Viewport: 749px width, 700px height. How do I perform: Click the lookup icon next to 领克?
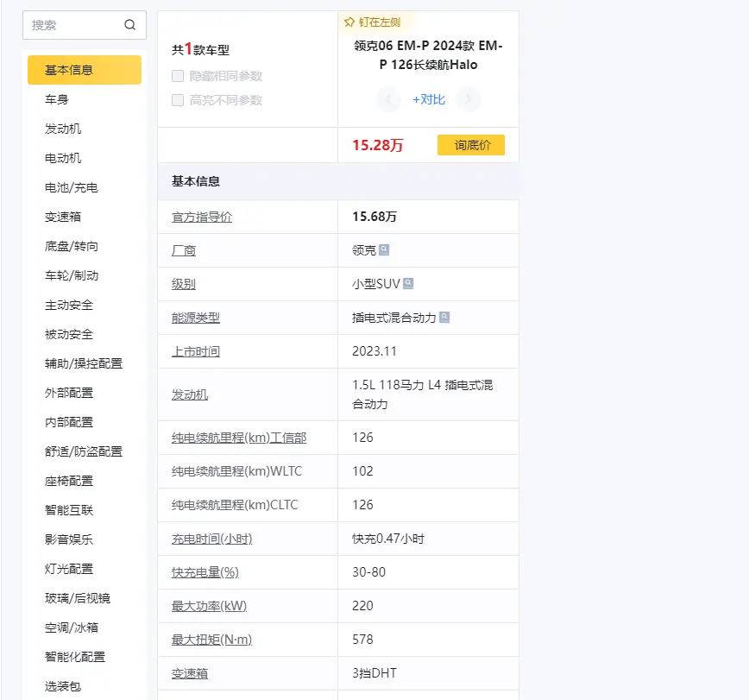pyautogui.click(x=384, y=250)
